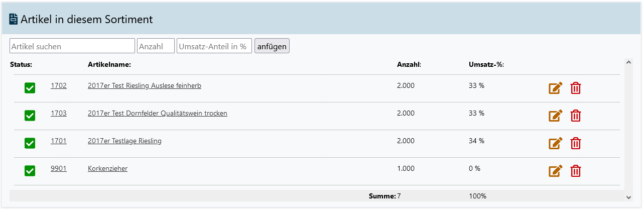Delete the Dornfelder Qualitätswein trocken entry

pos(576,116)
